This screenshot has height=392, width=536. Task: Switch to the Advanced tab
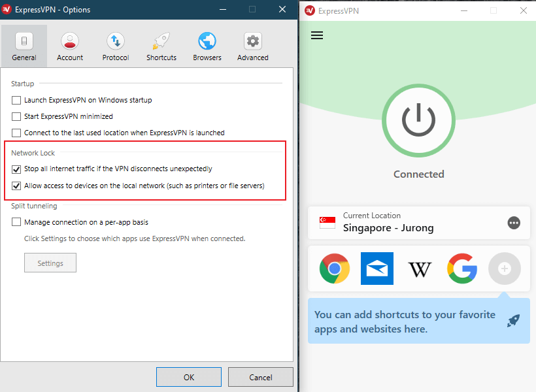point(252,47)
